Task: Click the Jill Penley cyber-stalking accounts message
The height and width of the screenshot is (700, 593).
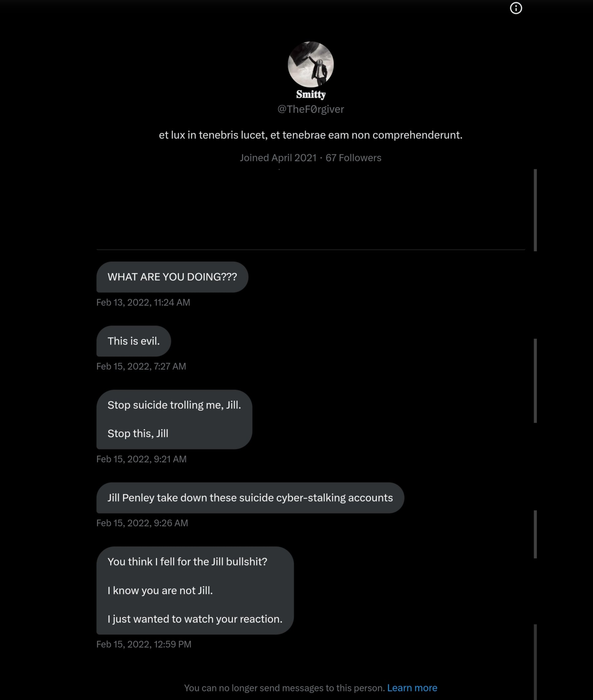Action: tap(250, 498)
